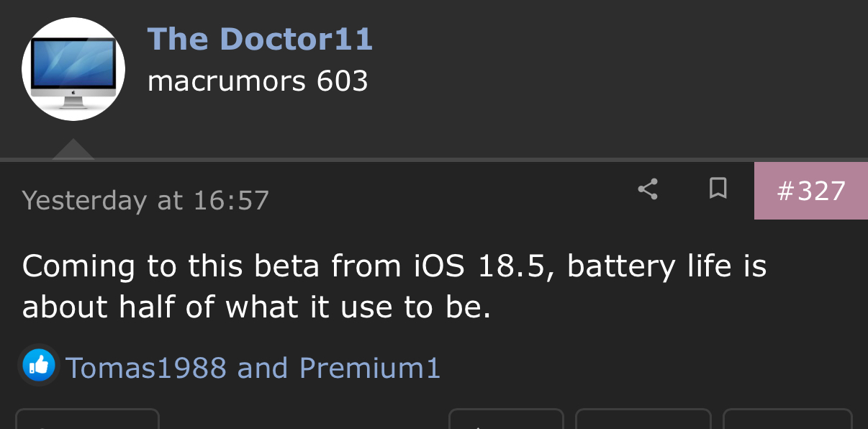This screenshot has height=429, width=868.
Task: Click the share icon on post #327
Action: [648, 189]
